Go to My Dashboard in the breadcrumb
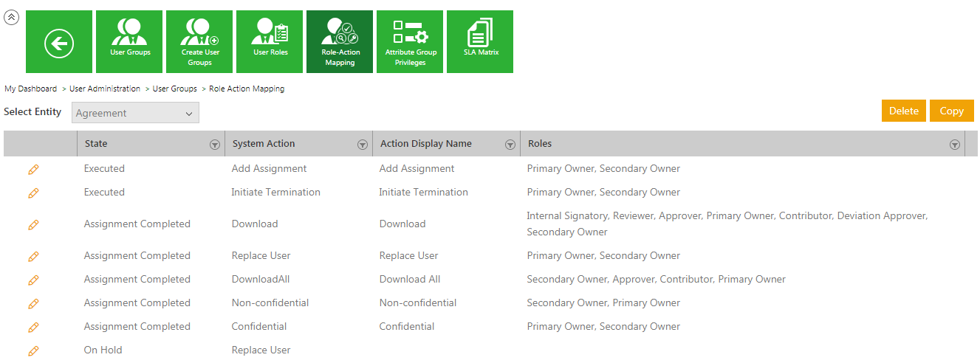980x363 pixels. (x=31, y=89)
